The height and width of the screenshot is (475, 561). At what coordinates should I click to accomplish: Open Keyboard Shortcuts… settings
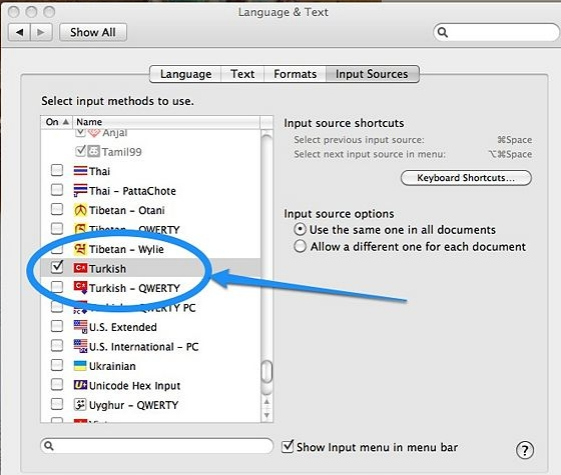(466, 178)
